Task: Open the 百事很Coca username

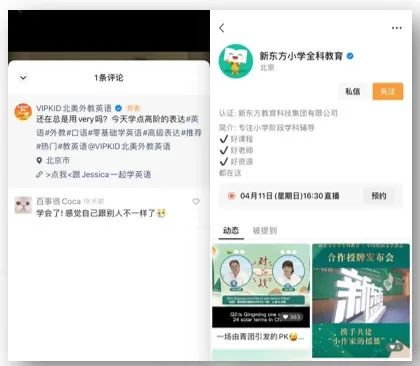Action: click(58, 201)
